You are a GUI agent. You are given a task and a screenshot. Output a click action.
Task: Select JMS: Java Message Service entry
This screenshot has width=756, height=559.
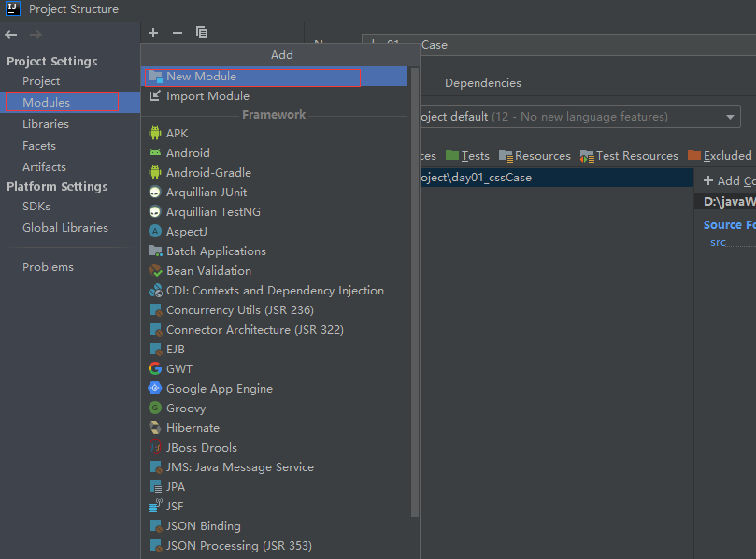pos(276,466)
